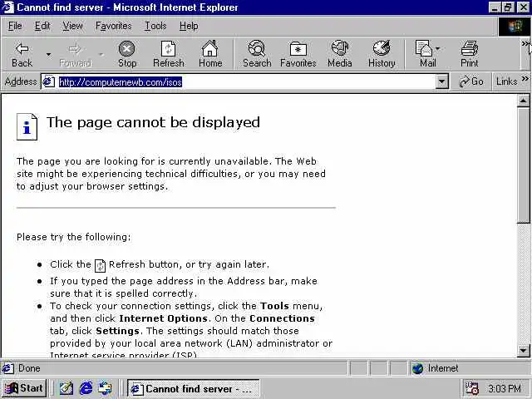Go to the Home page icon
Image resolution: width=532 pixels, height=399 pixels.
pyautogui.click(x=210, y=54)
